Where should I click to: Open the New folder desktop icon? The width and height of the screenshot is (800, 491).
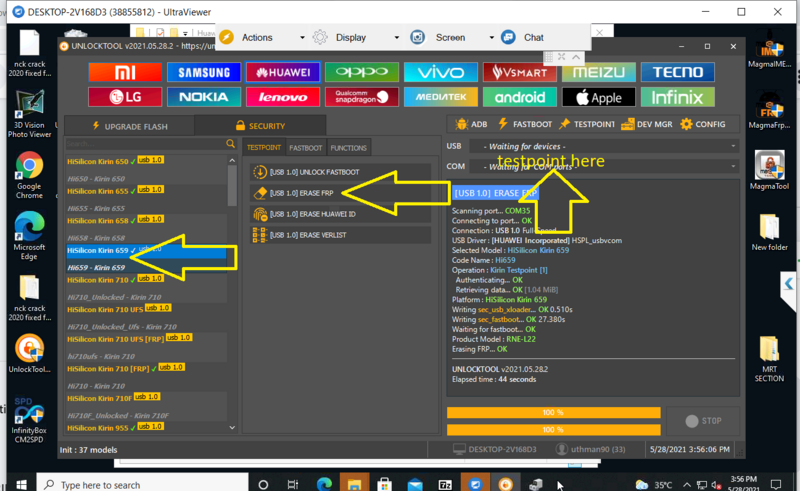[769, 232]
